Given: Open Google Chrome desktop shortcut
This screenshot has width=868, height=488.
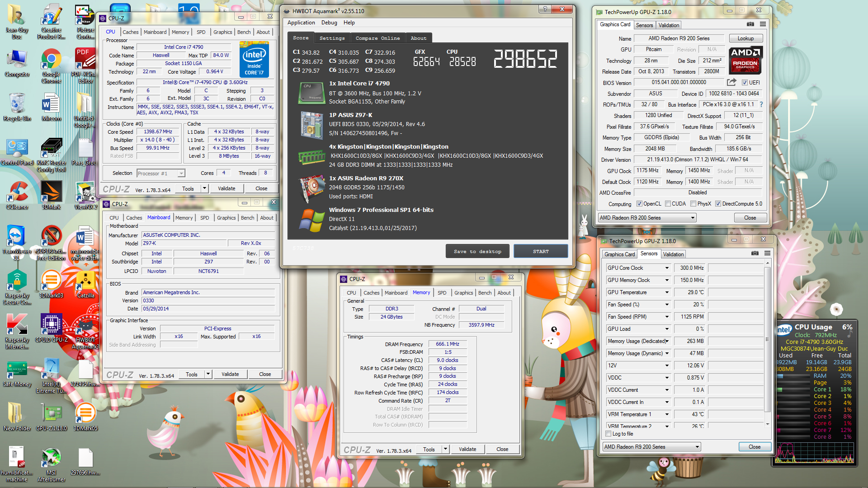Looking at the screenshot, I should (x=51, y=66).
